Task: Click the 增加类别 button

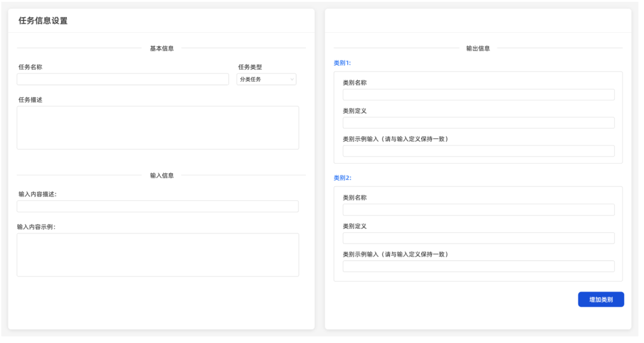Action: coord(600,299)
